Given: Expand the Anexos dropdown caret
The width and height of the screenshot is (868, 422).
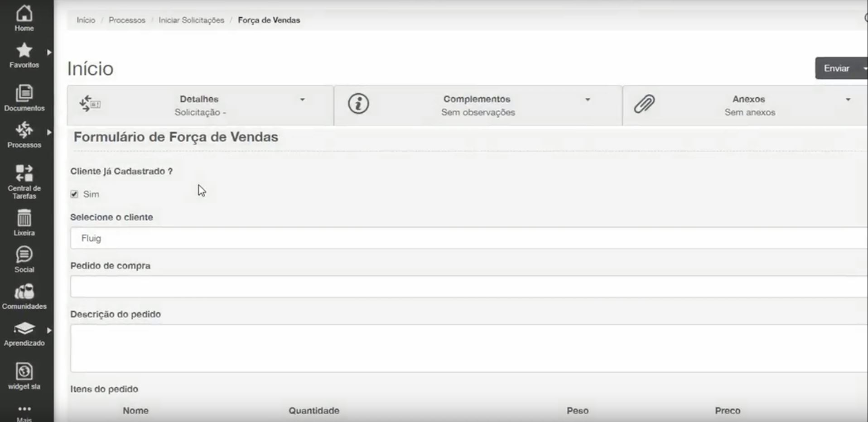Looking at the screenshot, I should 848,100.
